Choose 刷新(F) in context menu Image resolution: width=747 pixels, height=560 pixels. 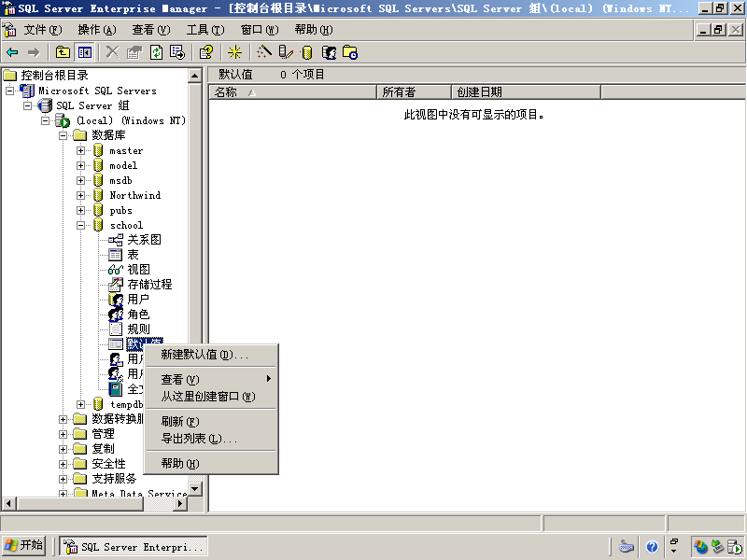click(x=211, y=422)
